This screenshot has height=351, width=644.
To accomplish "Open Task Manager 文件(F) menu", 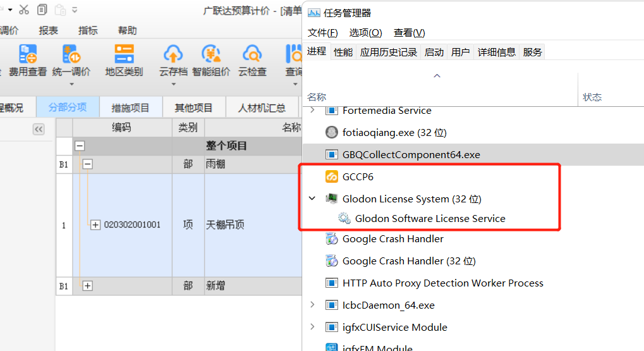I will pos(323,32).
